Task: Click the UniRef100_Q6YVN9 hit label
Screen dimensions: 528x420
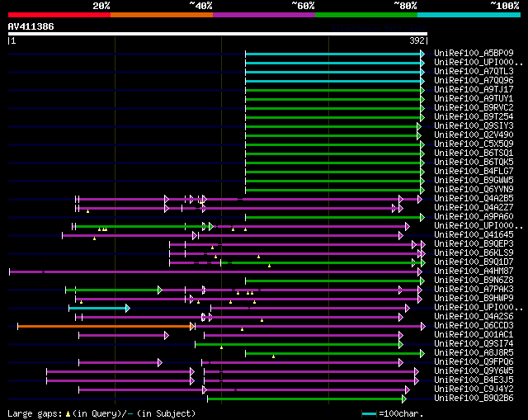Action: pos(474,189)
